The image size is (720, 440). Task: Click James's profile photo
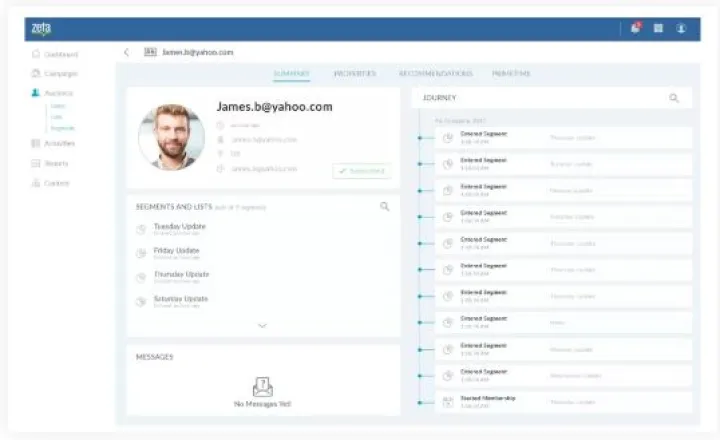pos(171,137)
